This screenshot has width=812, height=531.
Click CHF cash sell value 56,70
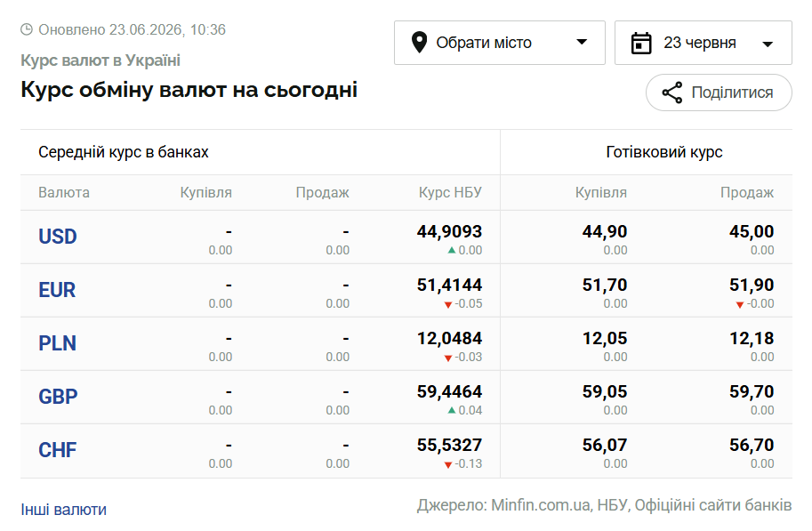click(752, 445)
